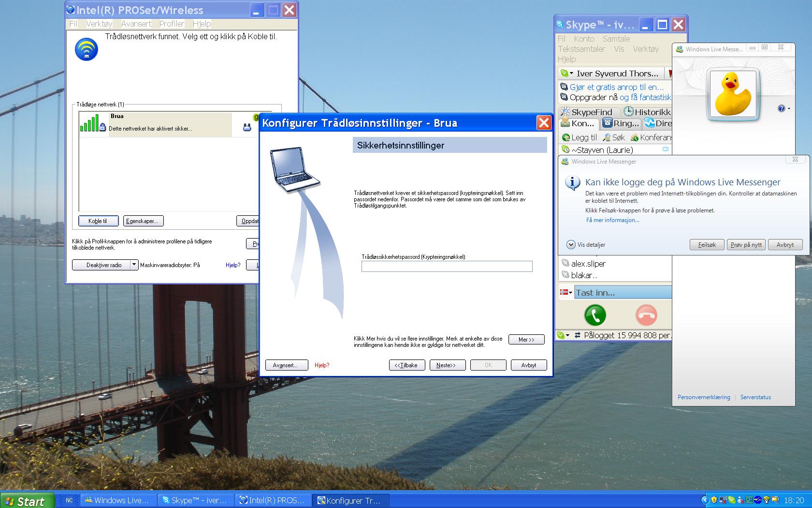Click <<Tilbake button
Screen dimensions: 812x508
[406, 365]
